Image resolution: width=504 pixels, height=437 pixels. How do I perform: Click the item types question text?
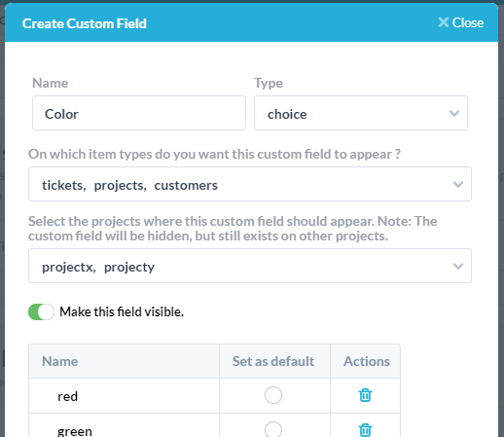pyautogui.click(x=214, y=154)
